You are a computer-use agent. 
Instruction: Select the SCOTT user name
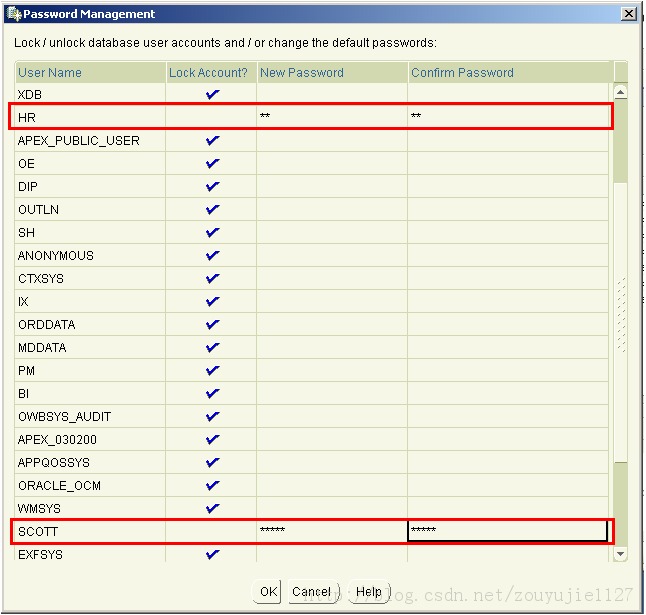[x=38, y=532]
